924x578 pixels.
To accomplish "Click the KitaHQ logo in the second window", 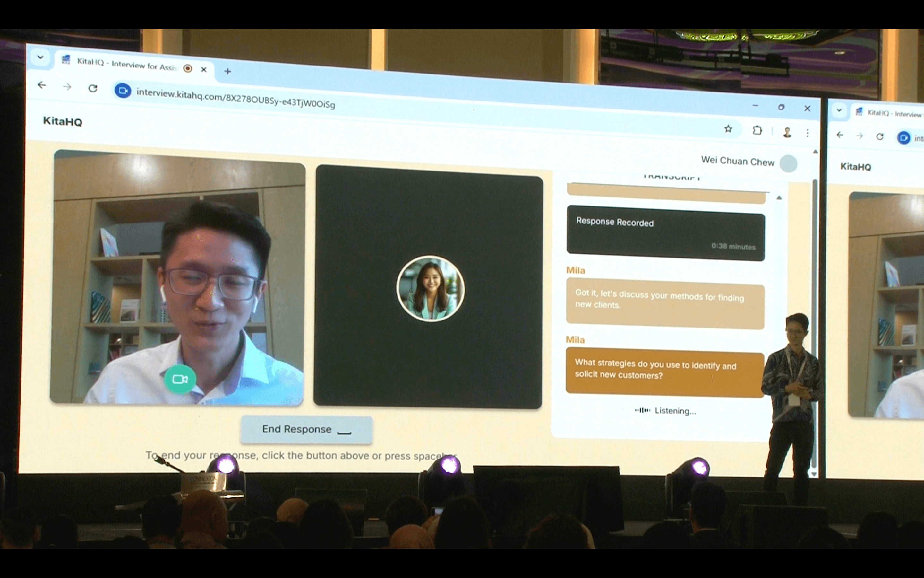I will pyautogui.click(x=856, y=167).
